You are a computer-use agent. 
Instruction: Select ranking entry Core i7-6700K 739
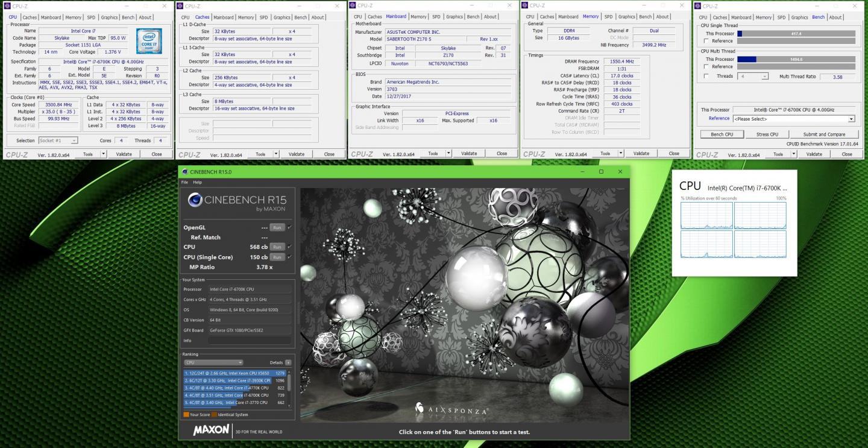click(234, 395)
